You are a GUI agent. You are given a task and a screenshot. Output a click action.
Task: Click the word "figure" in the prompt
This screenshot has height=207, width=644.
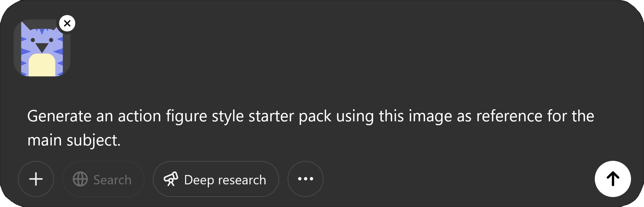[x=186, y=116]
